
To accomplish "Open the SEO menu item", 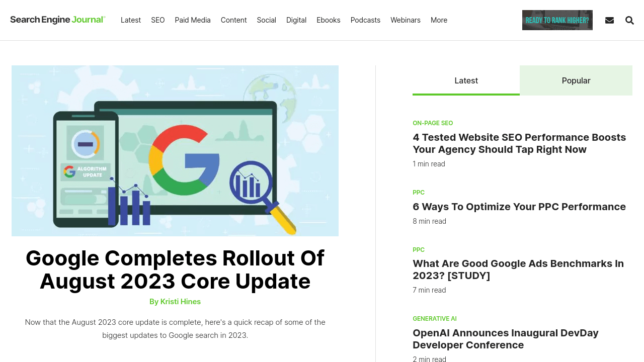I will point(158,20).
